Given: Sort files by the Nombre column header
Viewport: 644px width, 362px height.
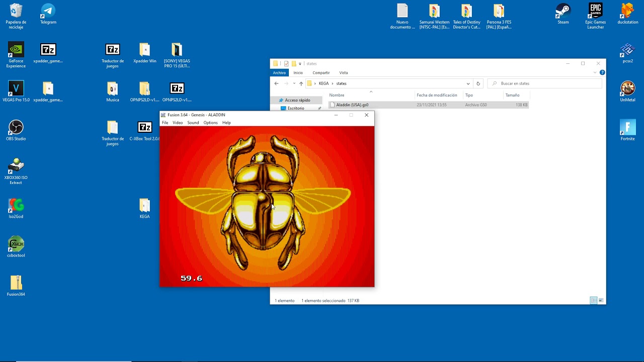Looking at the screenshot, I should [x=371, y=95].
